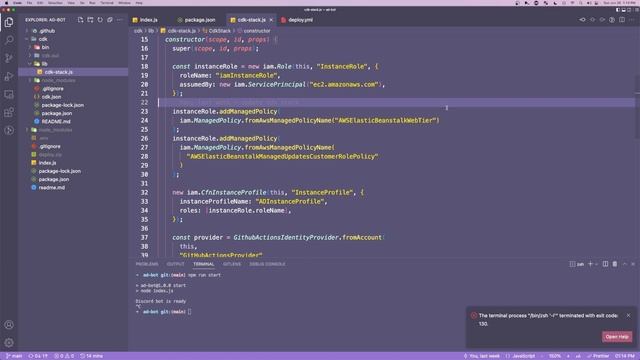Click the new terminal plus icon

coord(590,264)
